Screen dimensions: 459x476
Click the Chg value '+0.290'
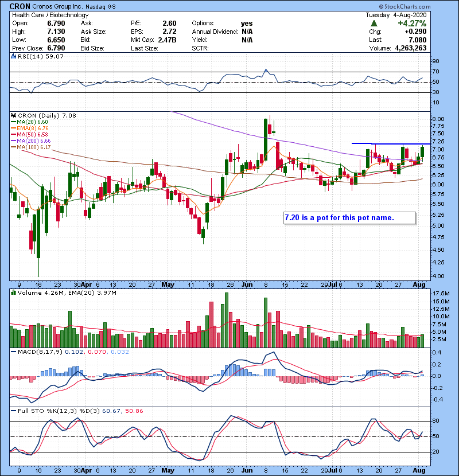pos(415,32)
